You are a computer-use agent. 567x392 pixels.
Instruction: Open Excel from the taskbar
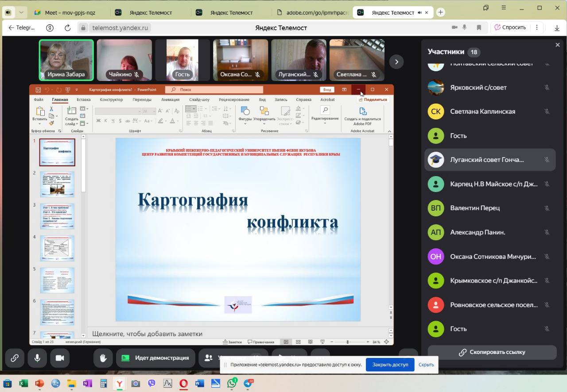pos(23,383)
